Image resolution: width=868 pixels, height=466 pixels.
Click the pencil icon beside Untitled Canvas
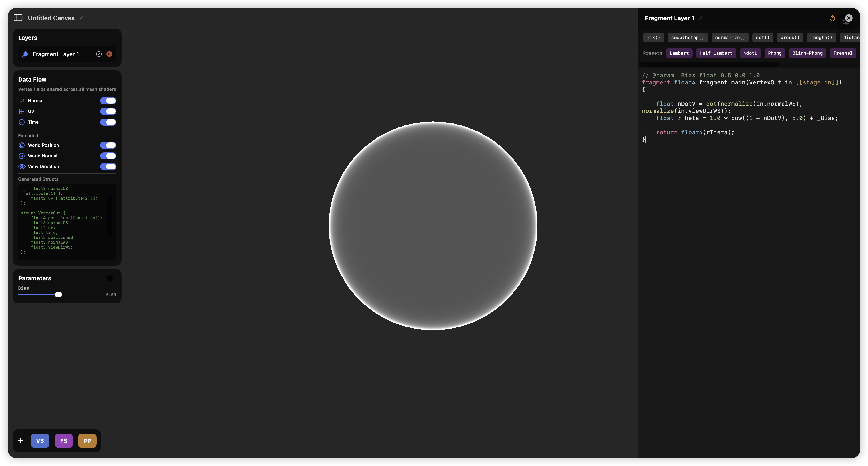(81, 18)
